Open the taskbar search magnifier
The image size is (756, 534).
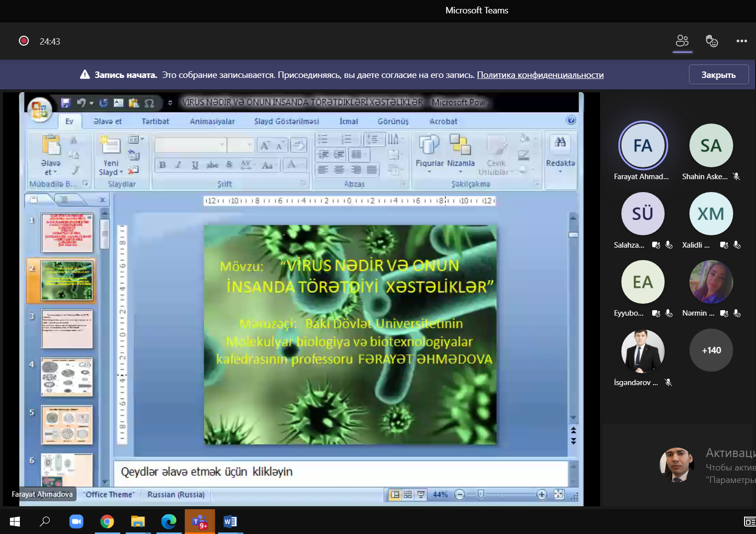[45, 522]
